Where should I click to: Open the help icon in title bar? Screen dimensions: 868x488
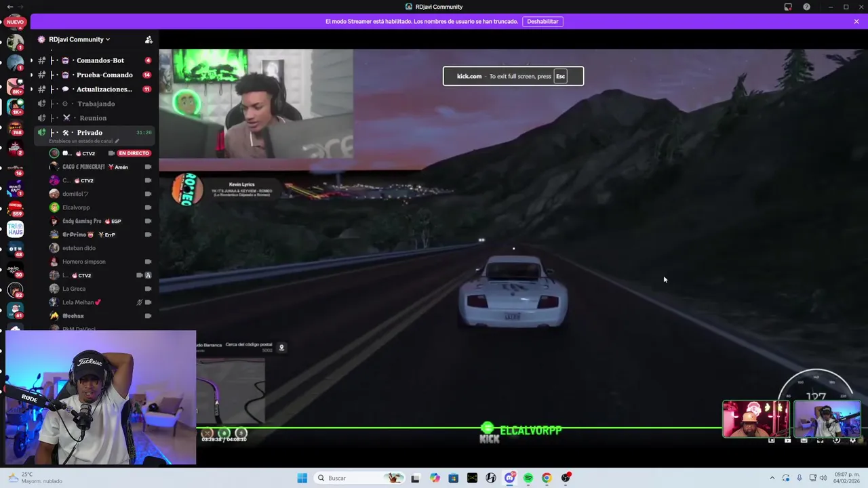pos(806,7)
